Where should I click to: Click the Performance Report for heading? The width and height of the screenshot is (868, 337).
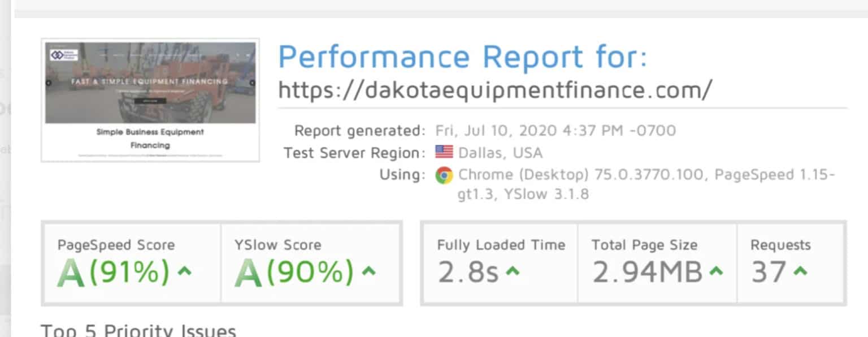pyautogui.click(x=462, y=57)
